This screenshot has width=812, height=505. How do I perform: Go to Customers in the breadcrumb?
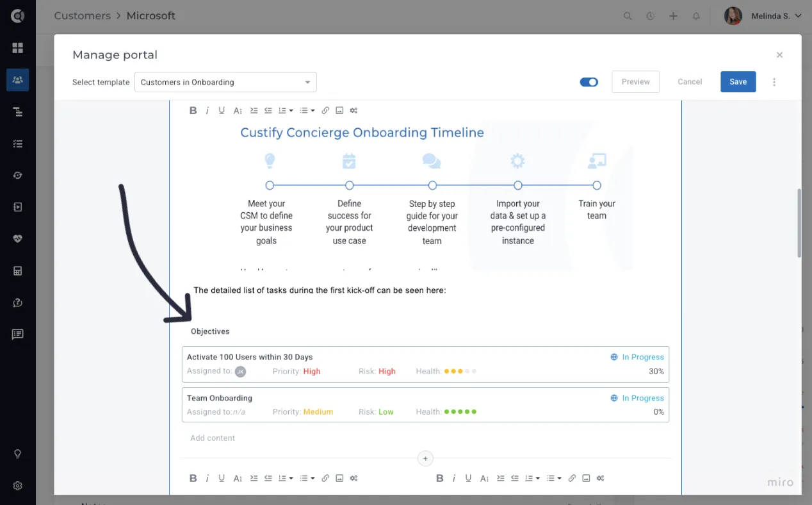(82, 16)
